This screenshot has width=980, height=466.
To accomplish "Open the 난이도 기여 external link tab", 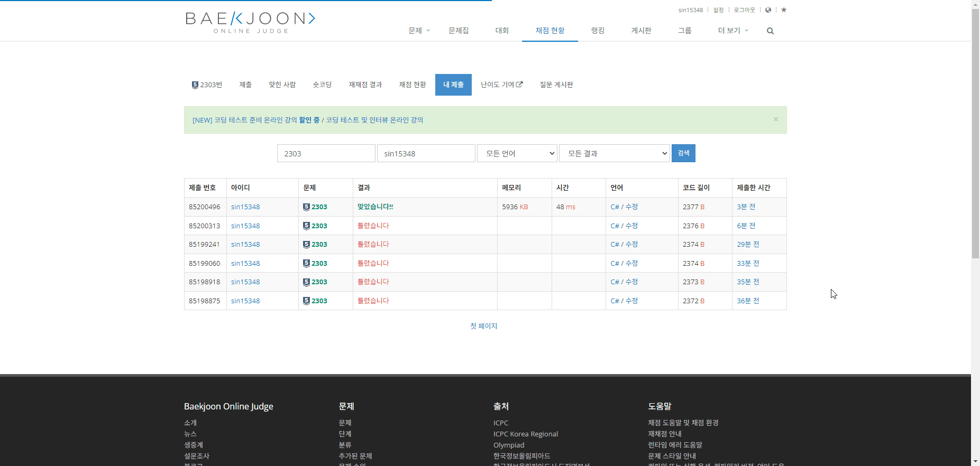I will click(501, 85).
